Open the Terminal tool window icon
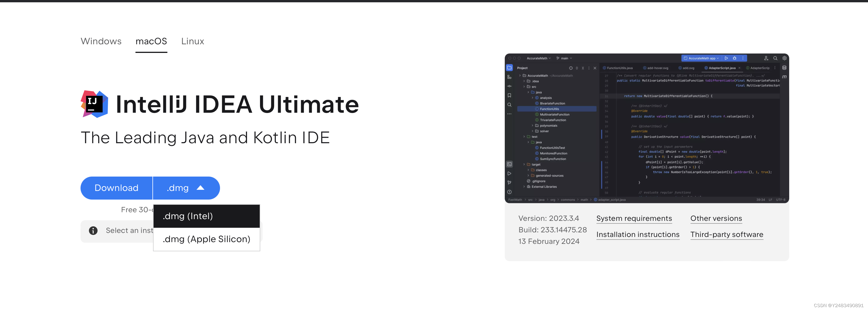868x310 pixels. click(510, 164)
